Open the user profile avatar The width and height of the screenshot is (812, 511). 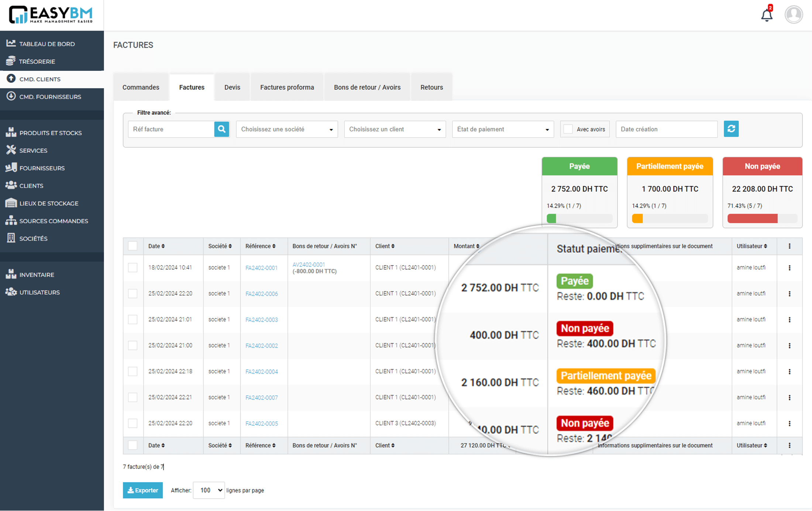coord(794,15)
